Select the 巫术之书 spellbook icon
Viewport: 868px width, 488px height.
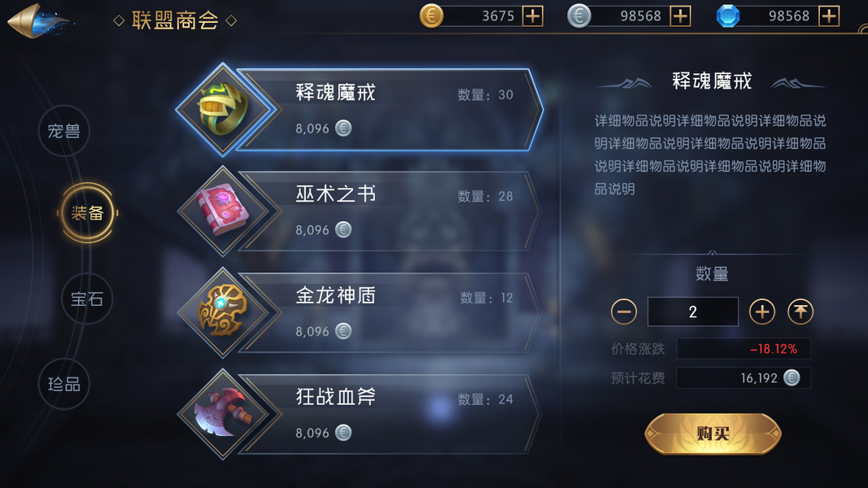pos(223,211)
